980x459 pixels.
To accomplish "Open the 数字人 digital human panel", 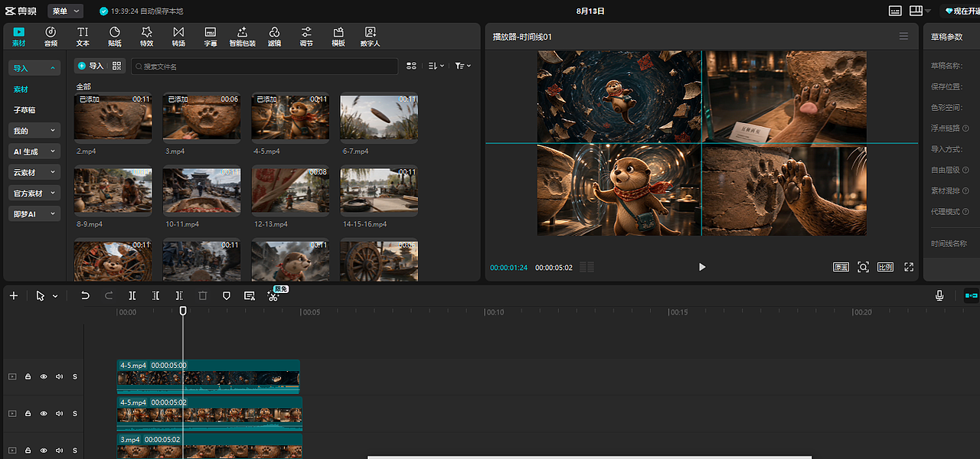I will pos(371,37).
